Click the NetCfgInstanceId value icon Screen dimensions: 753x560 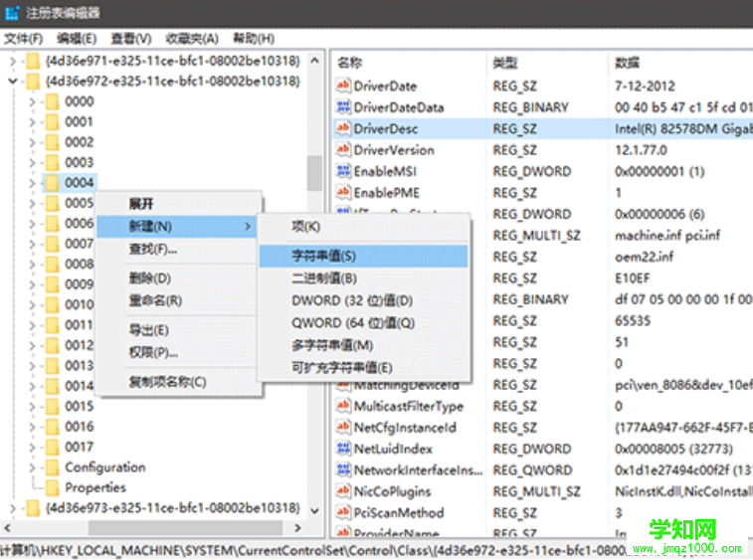(x=343, y=428)
